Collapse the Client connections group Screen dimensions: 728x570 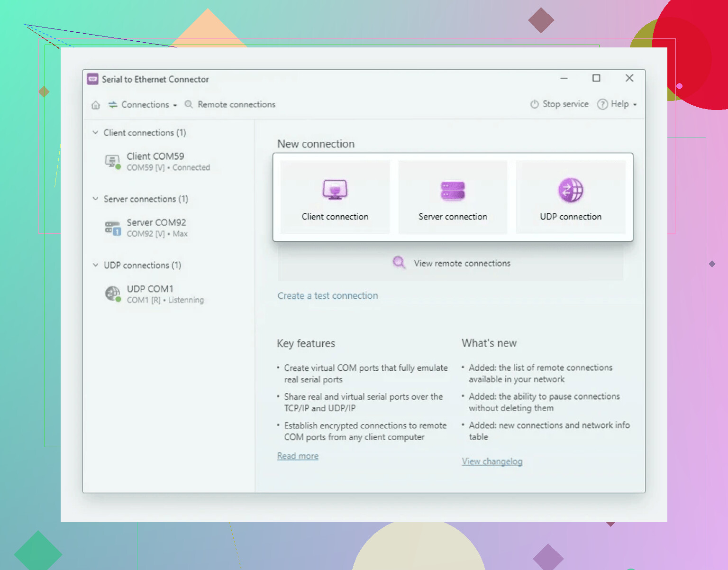point(95,133)
